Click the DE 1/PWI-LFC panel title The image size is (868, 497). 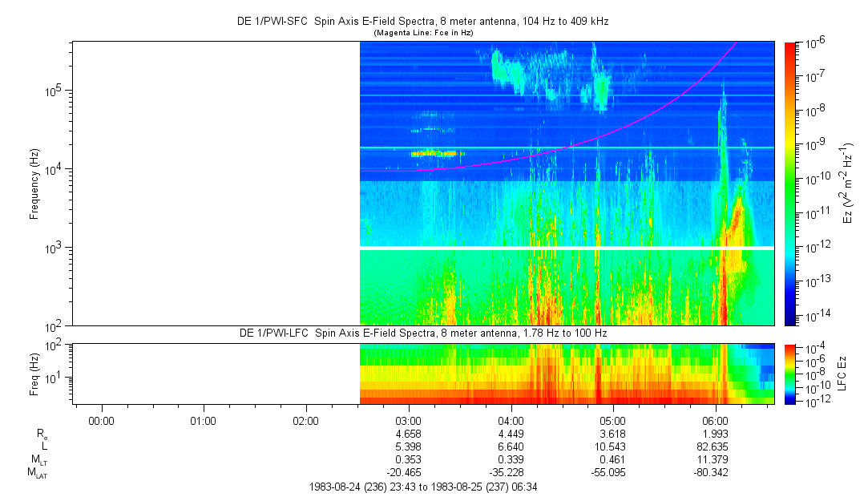(x=423, y=333)
